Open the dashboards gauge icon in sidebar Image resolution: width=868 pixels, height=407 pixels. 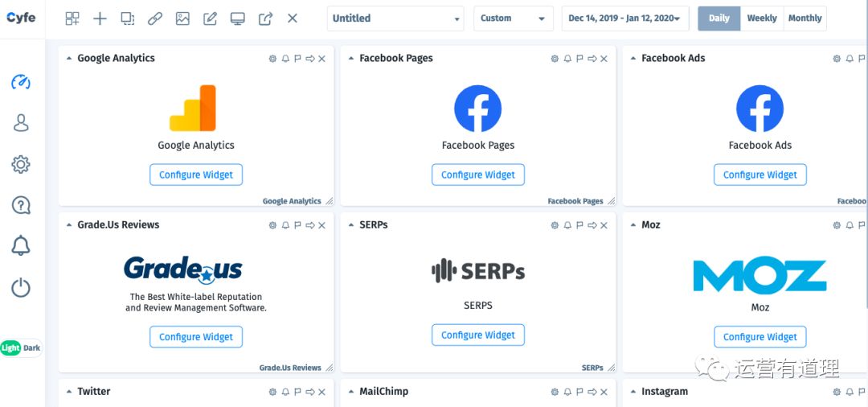point(21,82)
